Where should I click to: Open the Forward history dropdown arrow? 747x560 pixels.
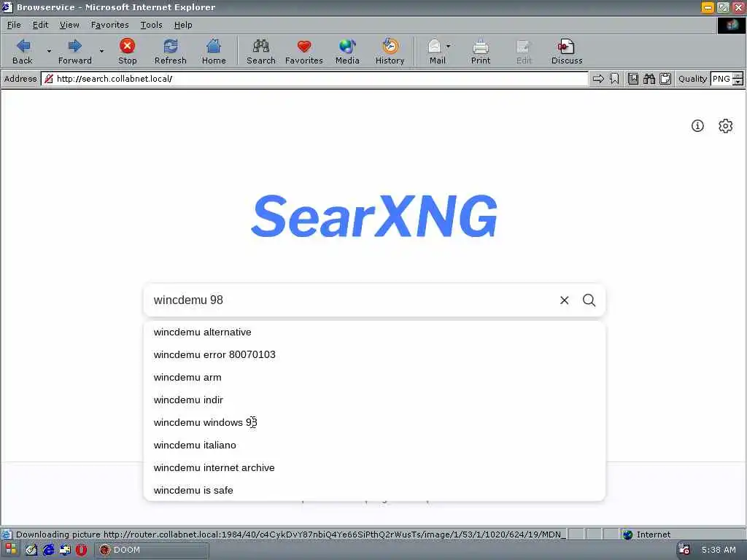[x=101, y=52]
